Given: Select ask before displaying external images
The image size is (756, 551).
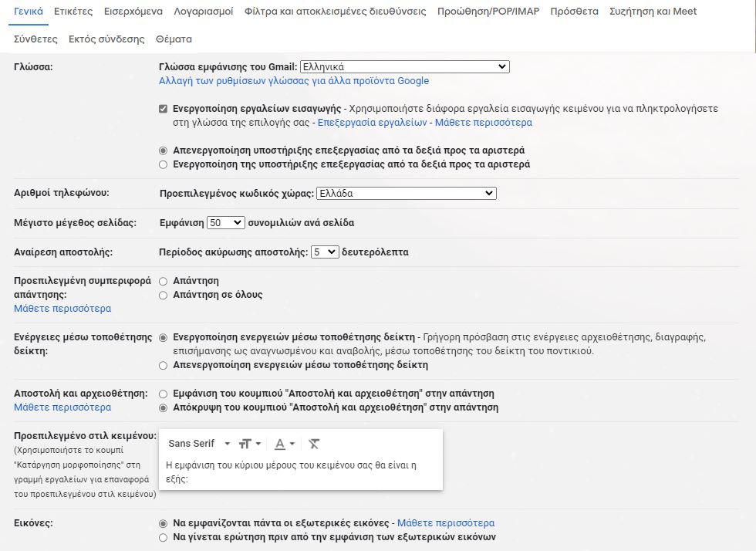Looking at the screenshot, I should 163,537.
